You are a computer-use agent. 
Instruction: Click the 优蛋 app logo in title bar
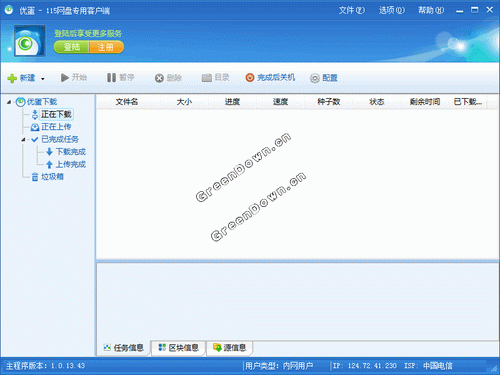click(9, 10)
